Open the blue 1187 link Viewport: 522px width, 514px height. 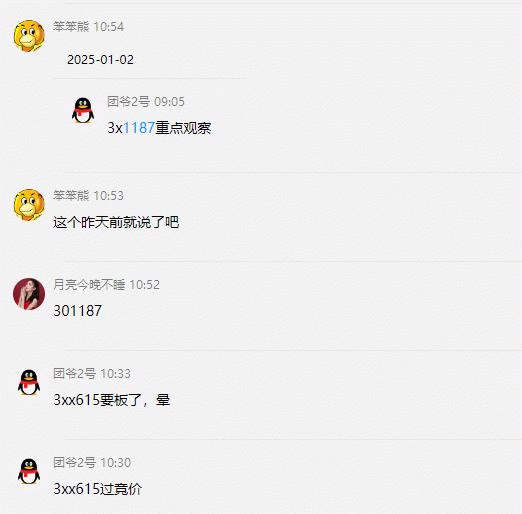coord(139,128)
